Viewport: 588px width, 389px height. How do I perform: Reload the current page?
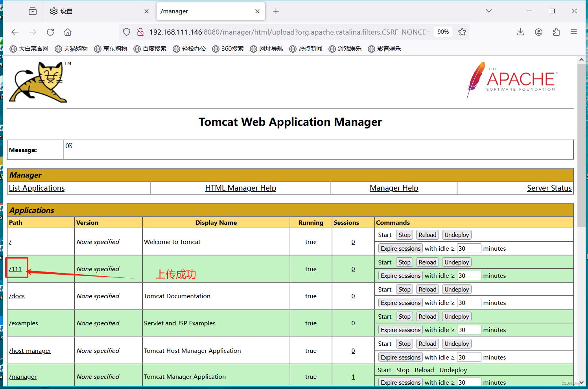click(x=50, y=32)
